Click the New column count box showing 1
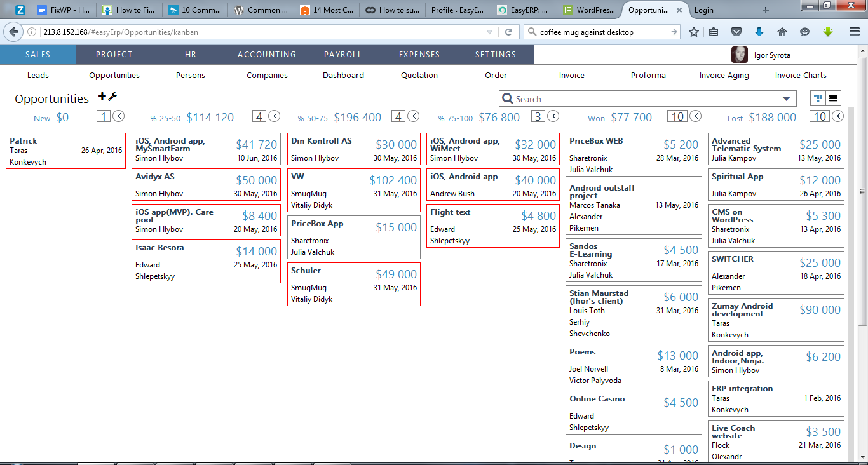The width and height of the screenshot is (868, 465). [103, 116]
